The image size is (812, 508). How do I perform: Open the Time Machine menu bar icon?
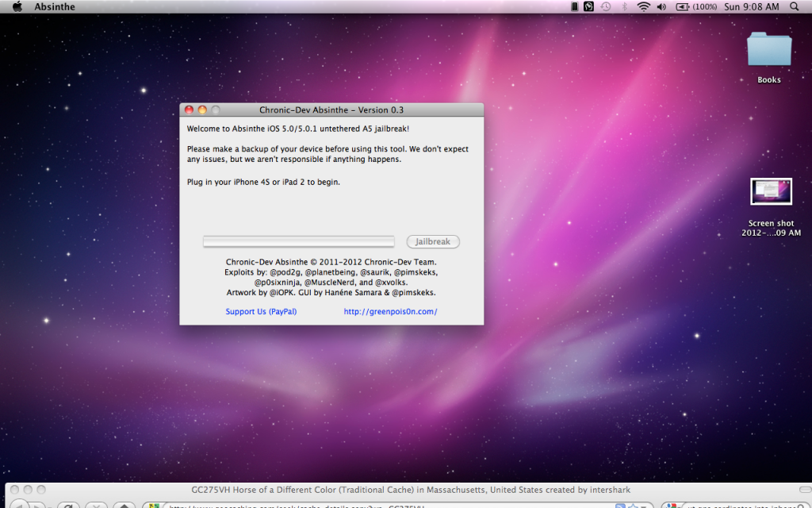[x=606, y=6]
